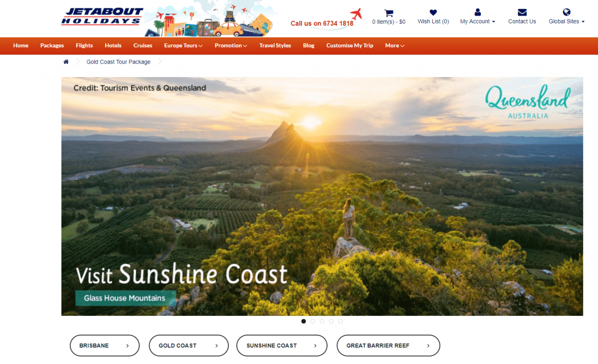Click the Gold Coast button
This screenshot has width=598, height=364.
[189, 346]
